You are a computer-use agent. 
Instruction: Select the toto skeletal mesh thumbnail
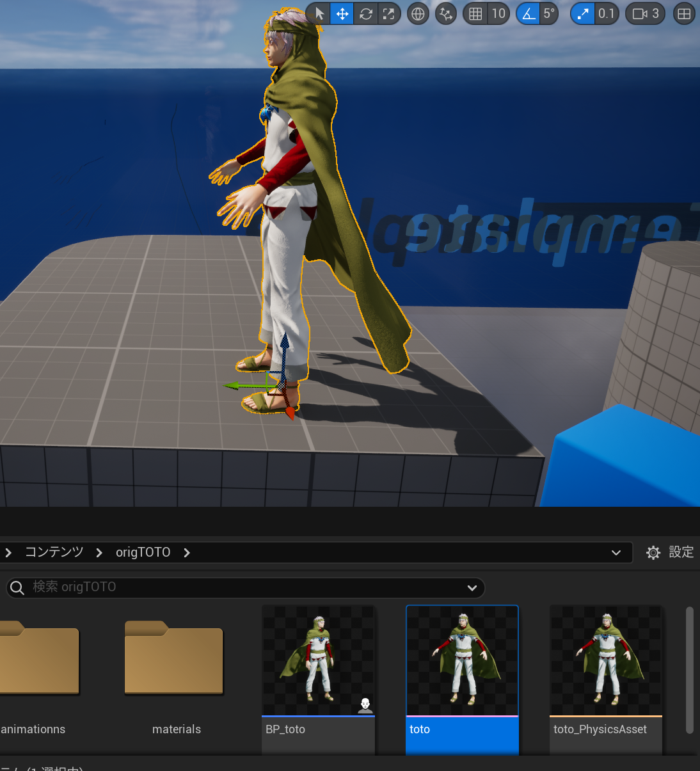462,661
